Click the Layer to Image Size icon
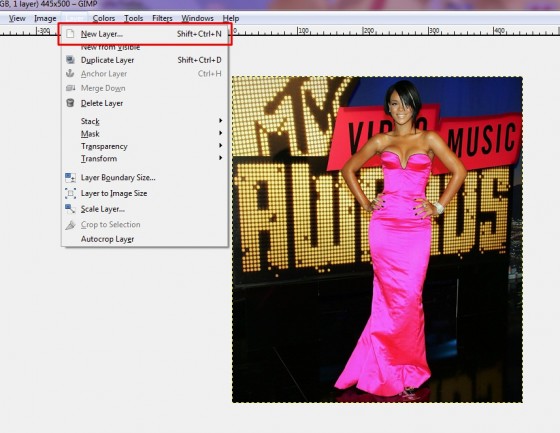This screenshot has height=433, width=560. pyautogui.click(x=70, y=193)
